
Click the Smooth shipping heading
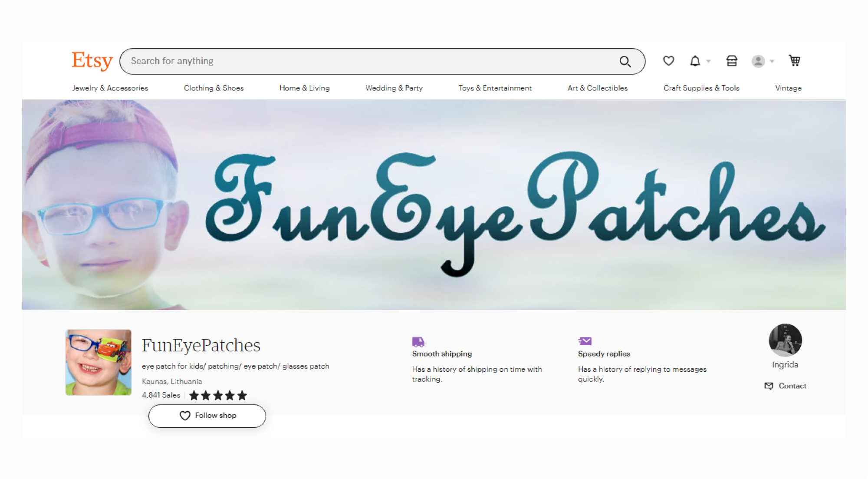click(x=442, y=354)
